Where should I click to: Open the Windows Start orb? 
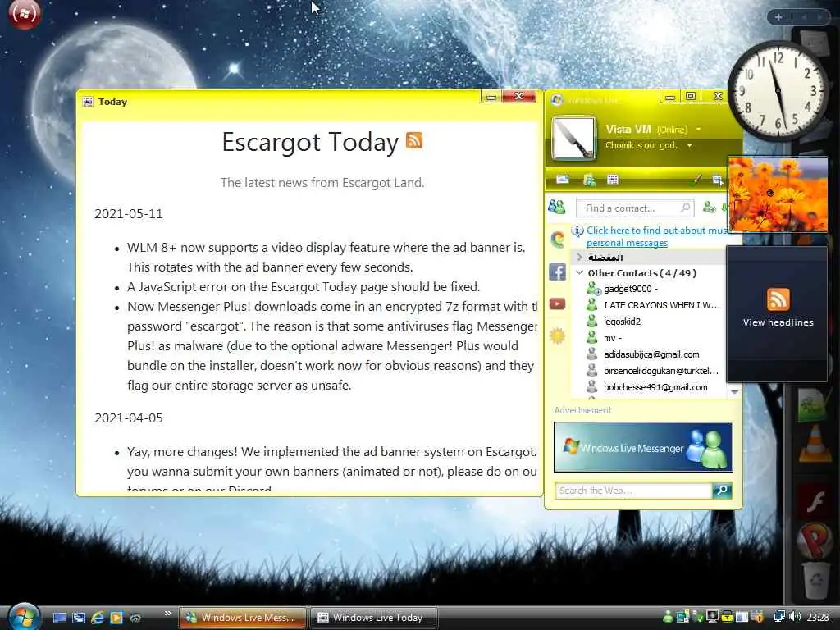[x=24, y=617]
